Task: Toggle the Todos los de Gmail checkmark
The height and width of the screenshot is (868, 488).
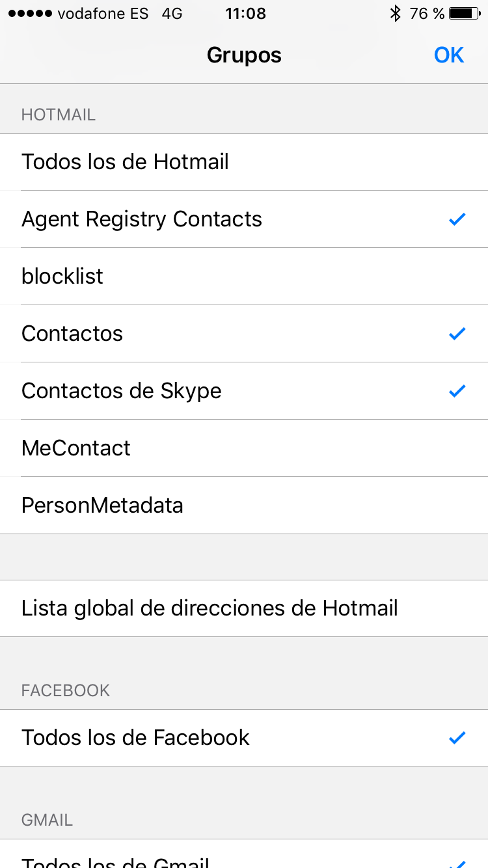Action: (457, 863)
